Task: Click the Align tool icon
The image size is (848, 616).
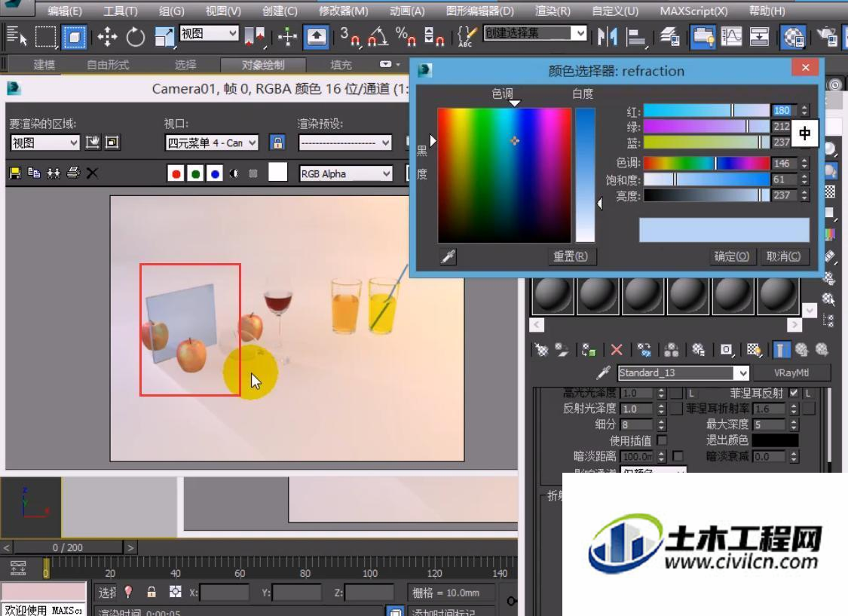Action: click(636, 37)
